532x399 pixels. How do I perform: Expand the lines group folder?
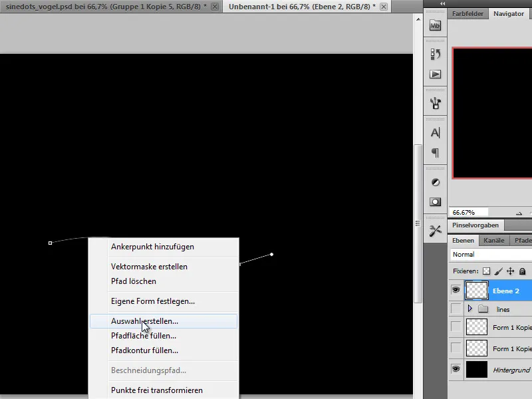click(x=470, y=309)
